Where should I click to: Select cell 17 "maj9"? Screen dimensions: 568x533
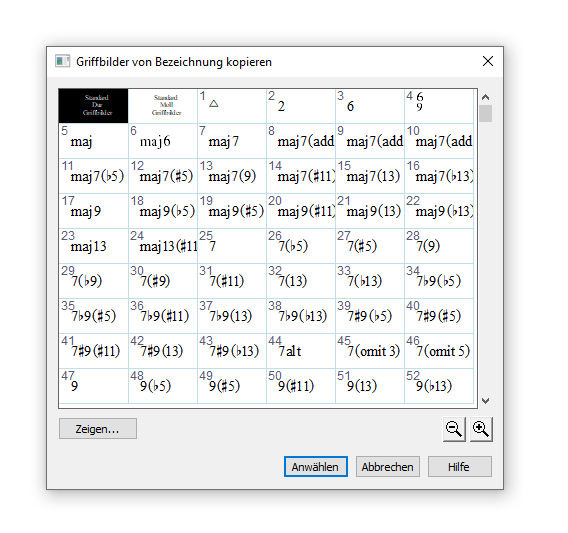[x=93, y=211]
